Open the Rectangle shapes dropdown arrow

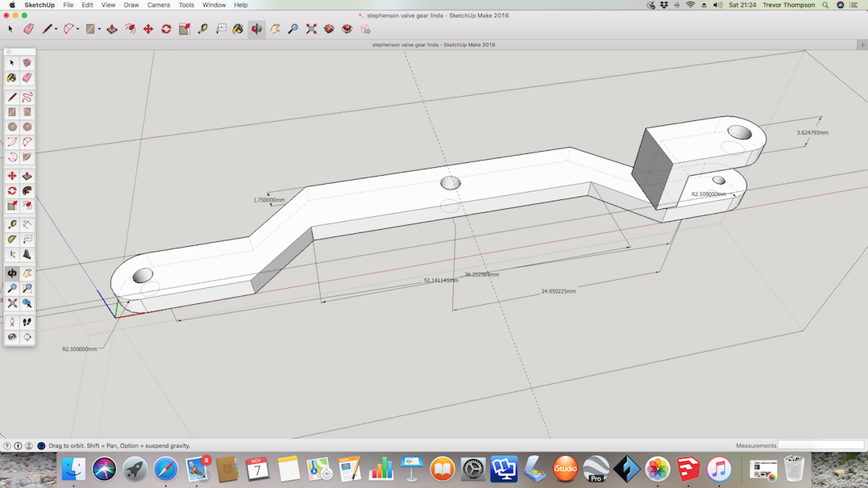[99, 29]
